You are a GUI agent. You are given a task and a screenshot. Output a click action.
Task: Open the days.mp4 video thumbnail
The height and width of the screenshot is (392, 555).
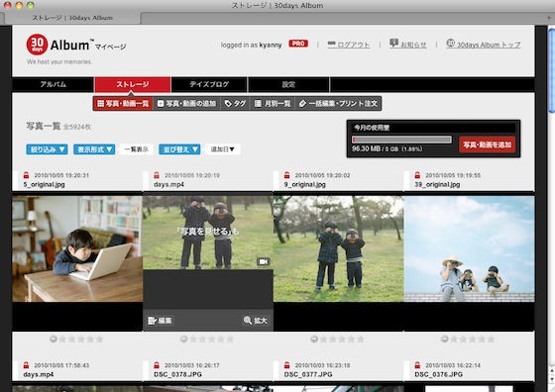[208, 233]
